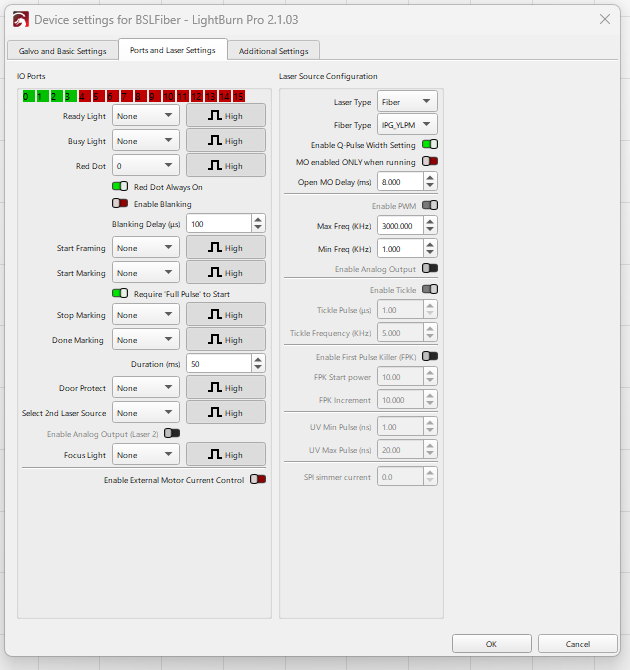Image resolution: width=630 pixels, height=670 pixels.
Task: Click IO port indicator 0
Action: click(x=29, y=97)
